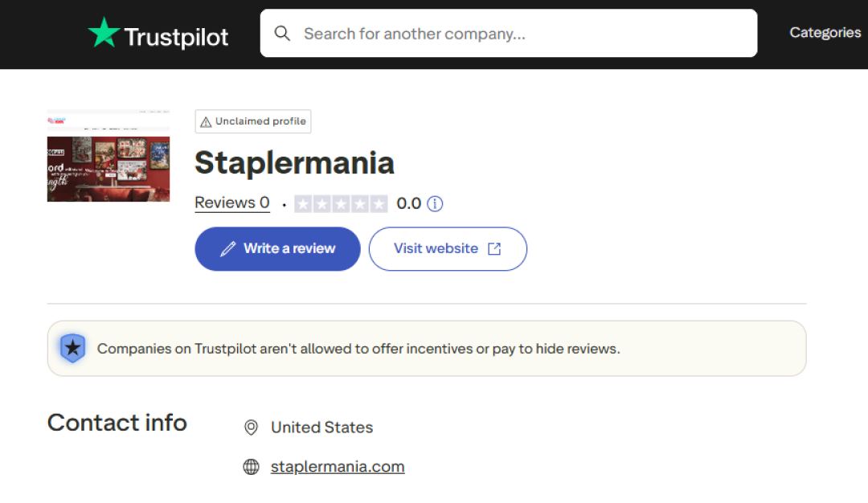Click the Trustpilot wordmark in header

point(176,36)
